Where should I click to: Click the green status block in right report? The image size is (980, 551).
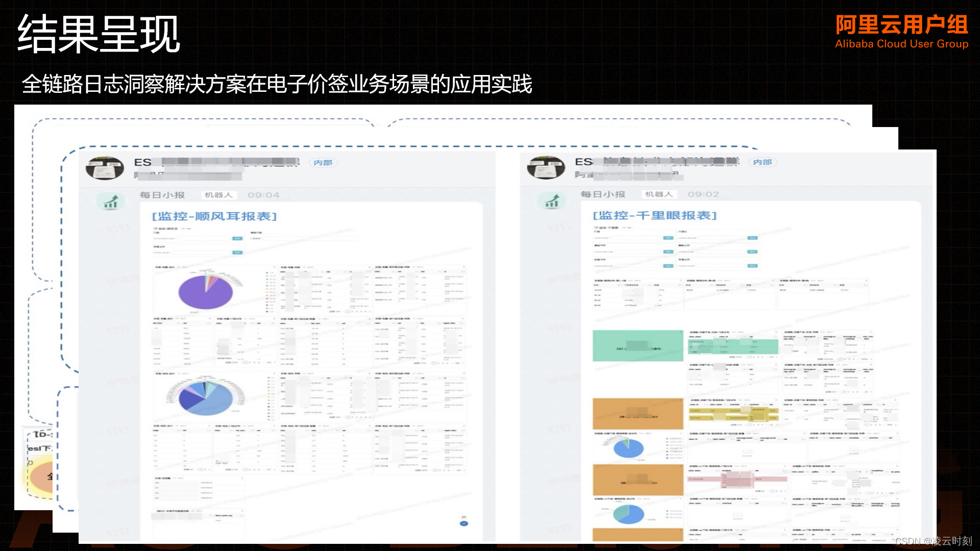(638, 345)
